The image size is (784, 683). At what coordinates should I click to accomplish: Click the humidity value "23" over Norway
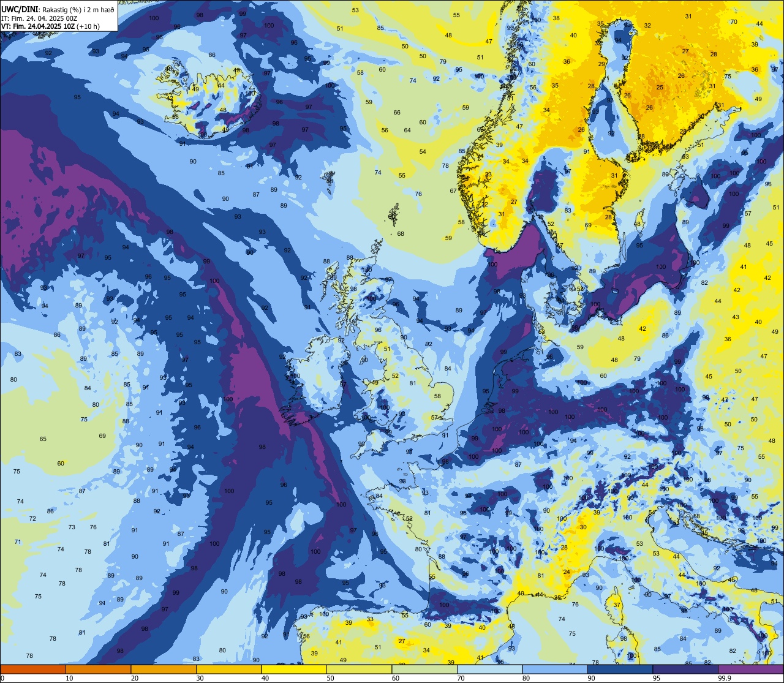(488, 175)
